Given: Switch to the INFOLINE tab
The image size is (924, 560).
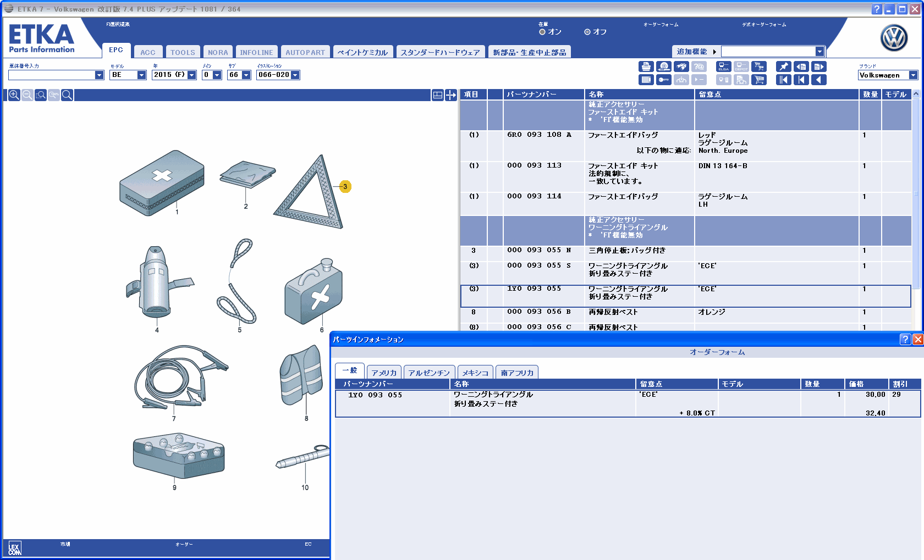Looking at the screenshot, I should pos(256,52).
